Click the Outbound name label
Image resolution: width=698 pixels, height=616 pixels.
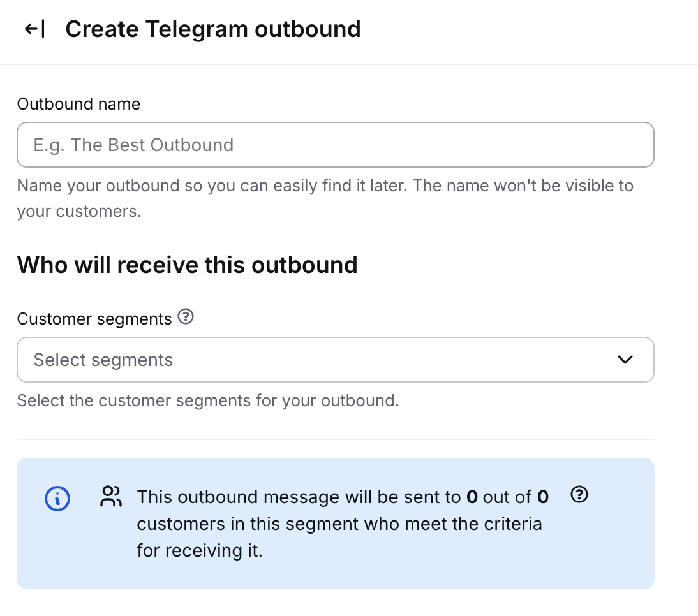coord(78,104)
